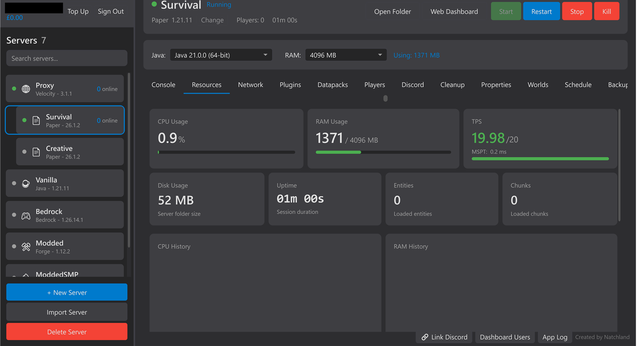This screenshot has width=644, height=346.
Task: Click the controller icon on the Bedrock server
Action: tap(26, 215)
